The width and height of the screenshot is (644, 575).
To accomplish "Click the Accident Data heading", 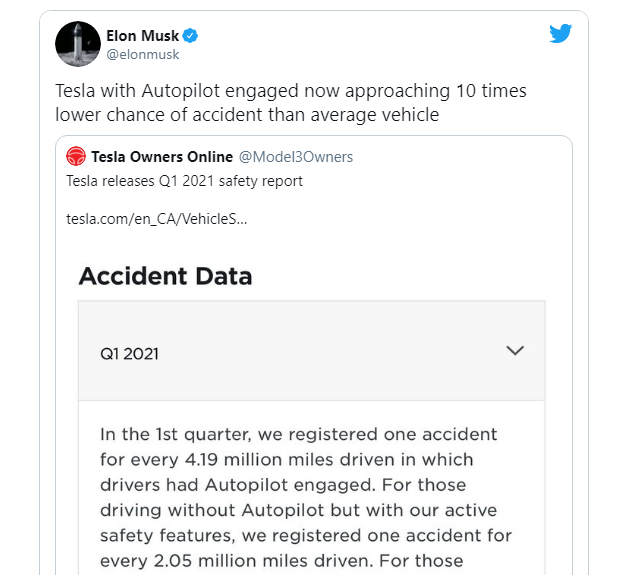I will pos(165,276).
